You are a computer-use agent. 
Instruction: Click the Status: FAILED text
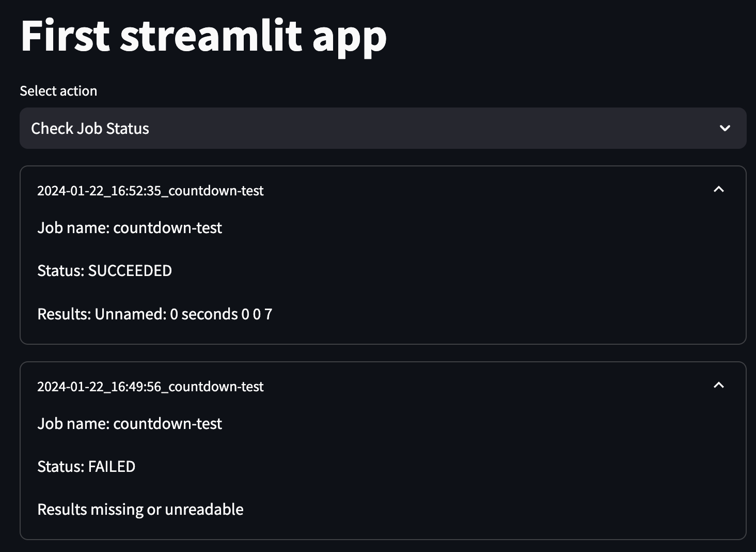tap(86, 467)
